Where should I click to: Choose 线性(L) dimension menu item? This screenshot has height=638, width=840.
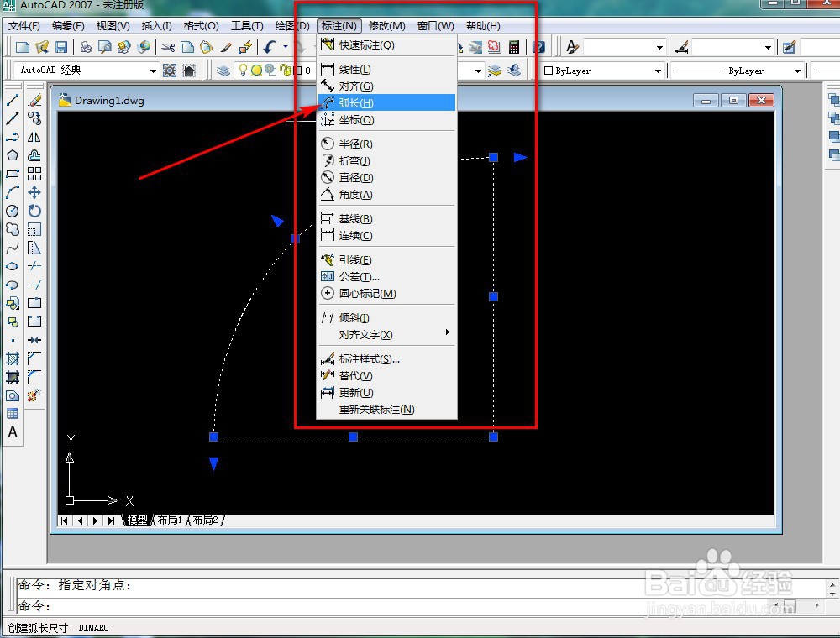point(386,70)
